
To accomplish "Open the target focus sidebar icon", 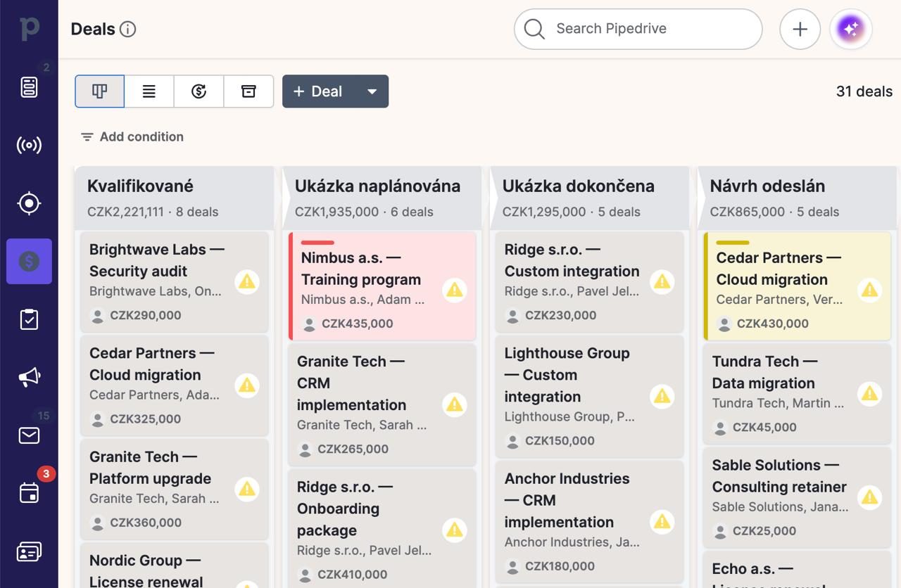I will pyautogui.click(x=29, y=203).
